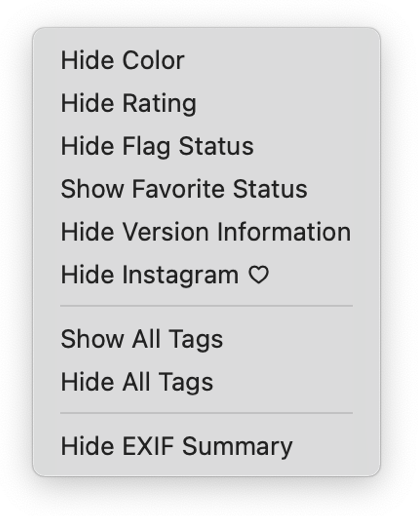Image resolution: width=418 pixels, height=516 pixels.
Task: Toggle rating visibility off
Action: pyautogui.click(x=206, y=103)
